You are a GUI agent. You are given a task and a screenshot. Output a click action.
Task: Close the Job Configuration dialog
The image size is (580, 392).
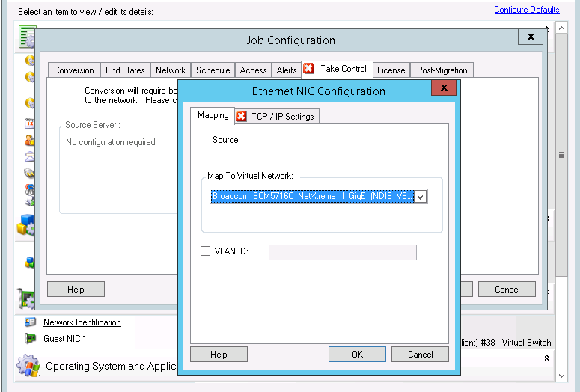(x=531, y=37)
